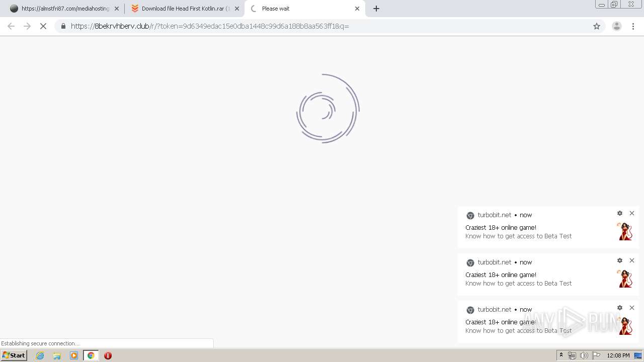Open Action Center flag icon
The image size is (644, 362).
pos(596,355)
